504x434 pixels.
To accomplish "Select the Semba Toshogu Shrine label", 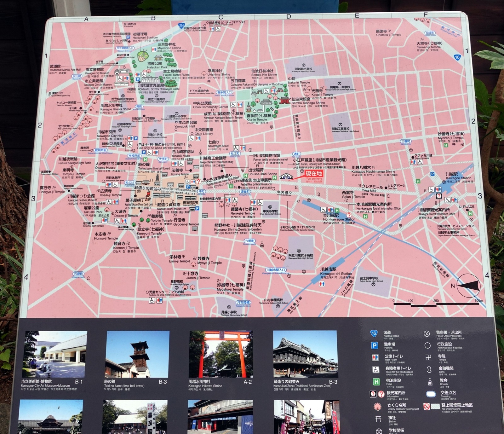I will pyautogui.click(x=308, y=103).
